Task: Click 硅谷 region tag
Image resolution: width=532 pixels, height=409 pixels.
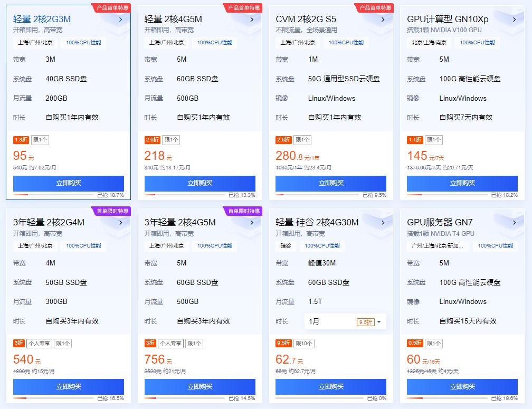Action: click(286, 246)
